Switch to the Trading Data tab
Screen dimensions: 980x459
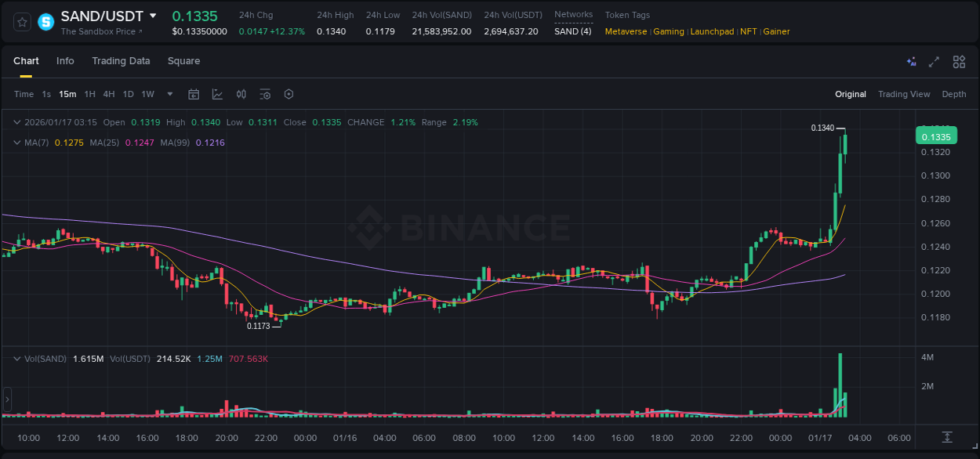pos(121,61)
